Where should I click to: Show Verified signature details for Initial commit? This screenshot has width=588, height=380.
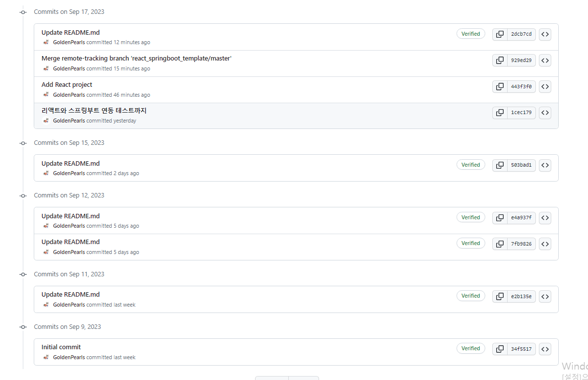[470, 349]
